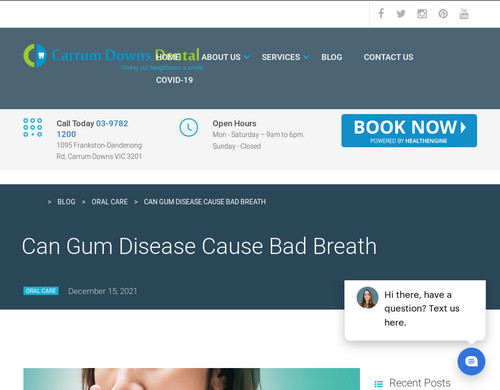Follow the Oral Care breadcrumb link
This screenshot has width=500, height=390.
[110, 202]
